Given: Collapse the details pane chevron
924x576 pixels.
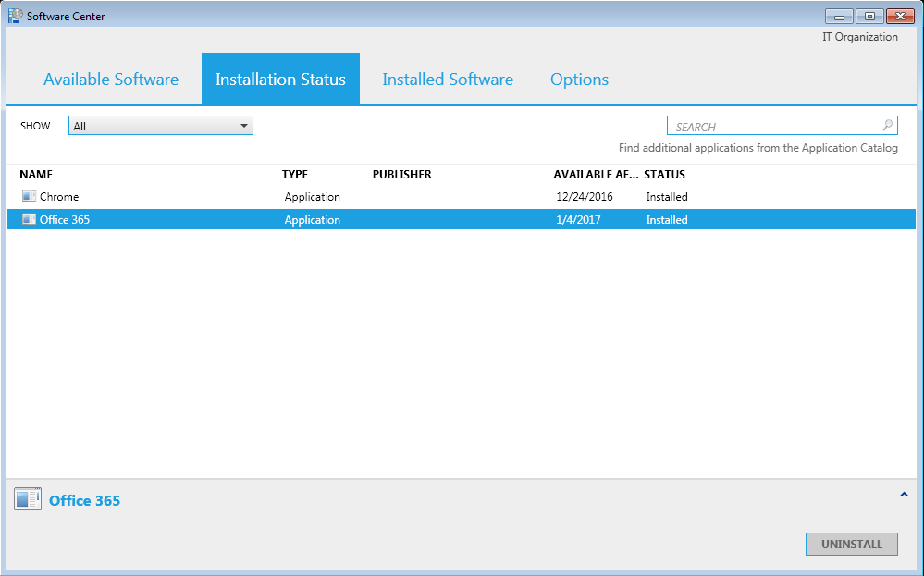Looking at the screenshot, I should point(904,495).
